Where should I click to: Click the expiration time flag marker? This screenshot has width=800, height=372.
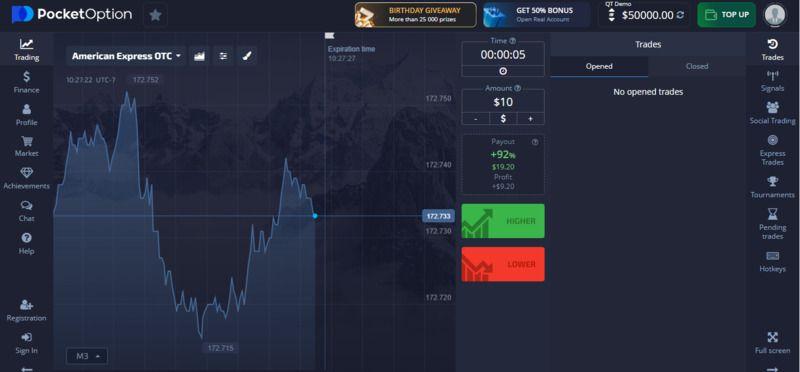(330, 36)
